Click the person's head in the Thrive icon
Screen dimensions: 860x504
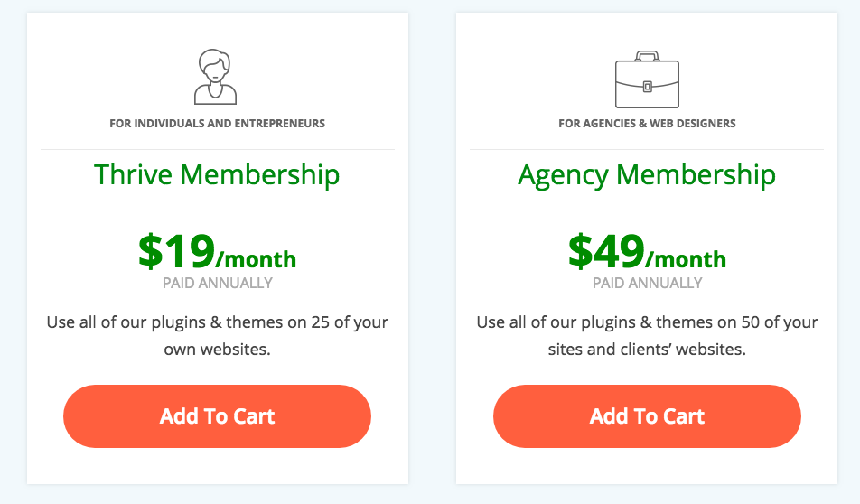[x=214, y=66]
